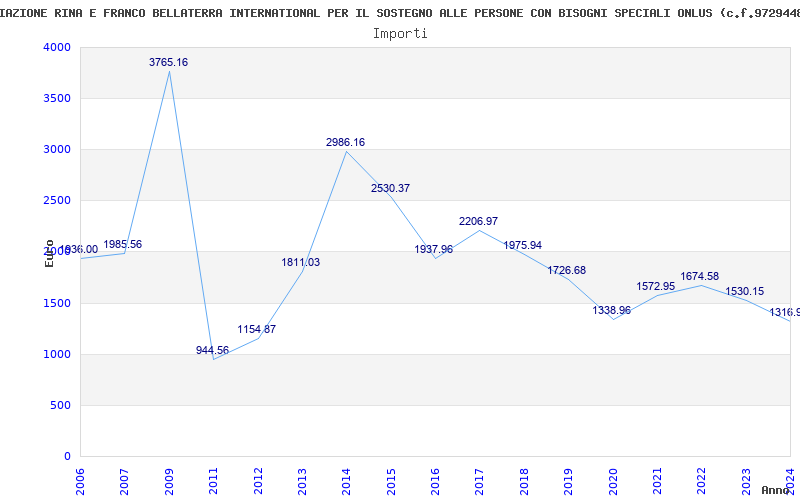Click the 1338.96 value label
The image size is (800, 500).
611,310
